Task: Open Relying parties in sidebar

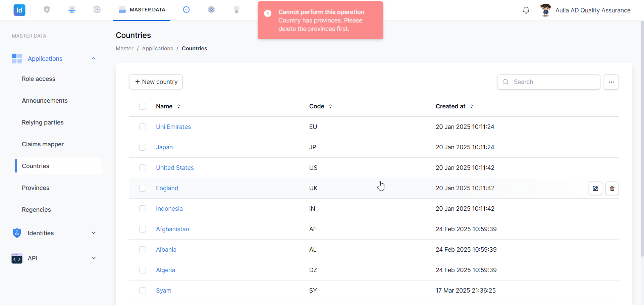Action: click(x=43, y=122)
